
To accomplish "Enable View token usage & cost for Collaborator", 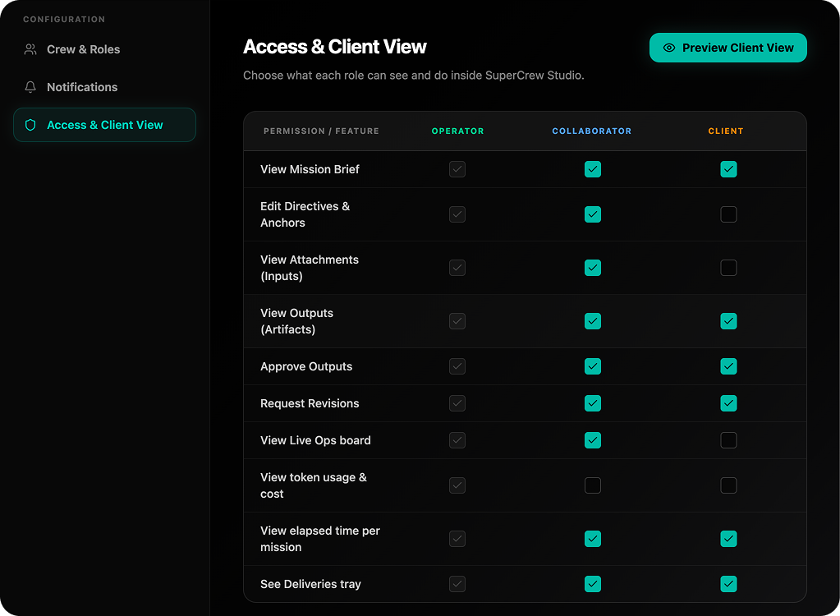I will click(x=592, y=485).
